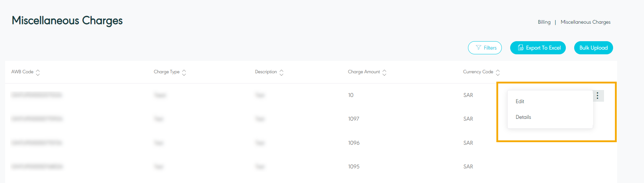Sort by Charge Amount column arrows

(384, 72)
